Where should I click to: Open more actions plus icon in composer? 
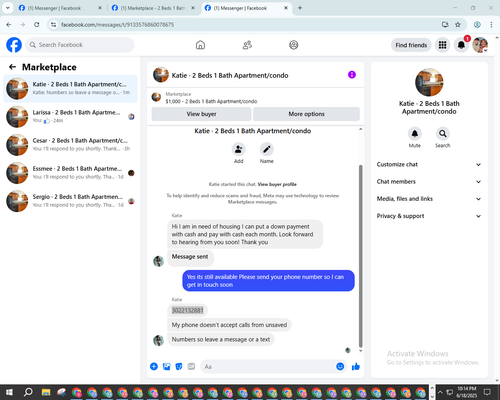[x=154, y=367]
